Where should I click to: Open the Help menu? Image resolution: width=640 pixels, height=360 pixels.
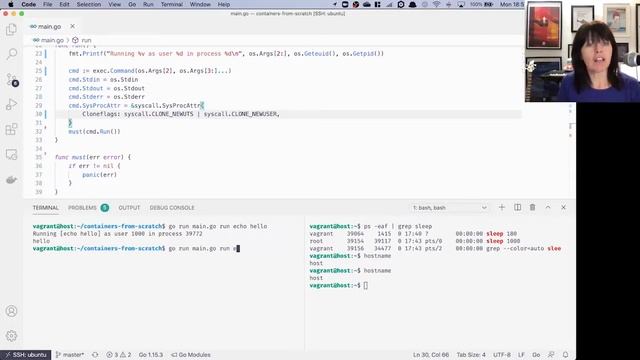tap(223, 4)
